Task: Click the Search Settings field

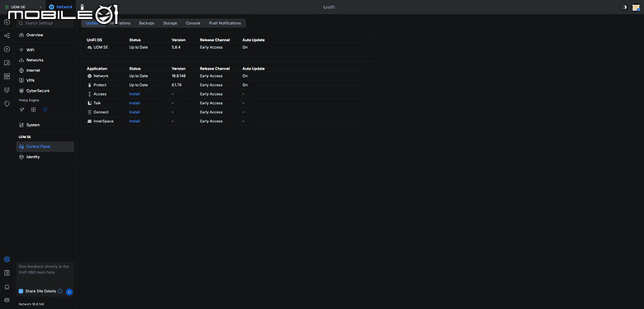Action: pos(45,23)
